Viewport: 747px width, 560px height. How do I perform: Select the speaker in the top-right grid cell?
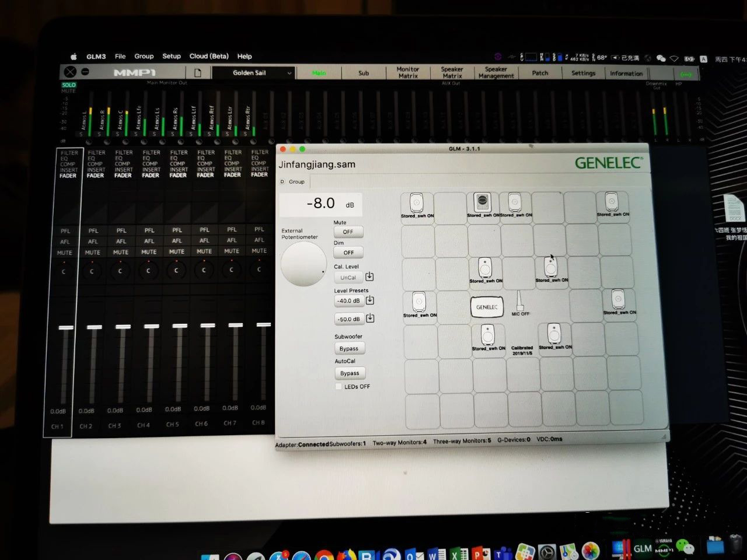coord(612,203)
